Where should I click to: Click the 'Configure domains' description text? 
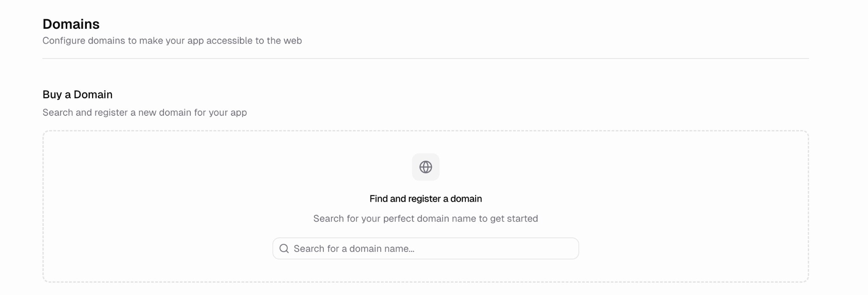click(172, 41)
